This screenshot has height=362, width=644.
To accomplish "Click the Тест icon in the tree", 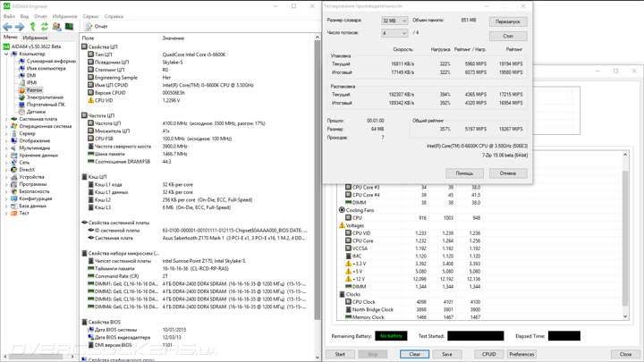I will click(x=14, y=213).
